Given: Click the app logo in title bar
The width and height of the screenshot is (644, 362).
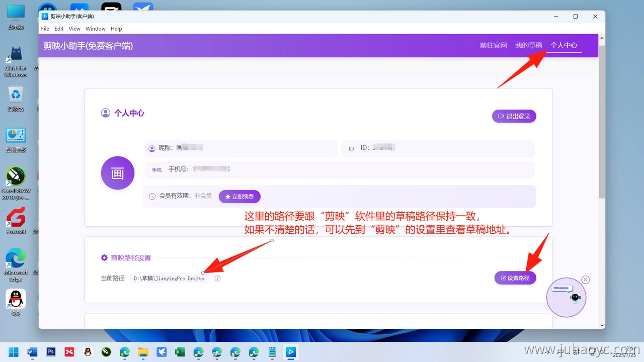Looking at the screenshot, I should 45,16.
